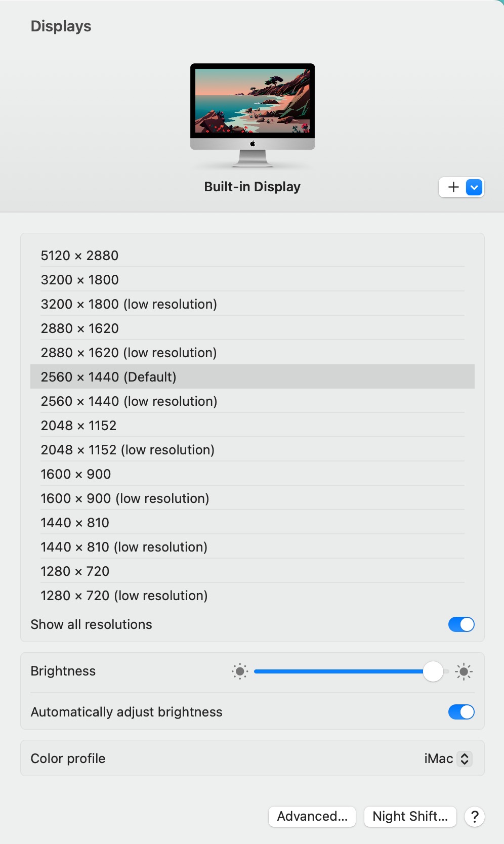Choose 3200 × 1800 (low resolution)
This screenshot has width=504, height=844.
(x=129, y=304)
